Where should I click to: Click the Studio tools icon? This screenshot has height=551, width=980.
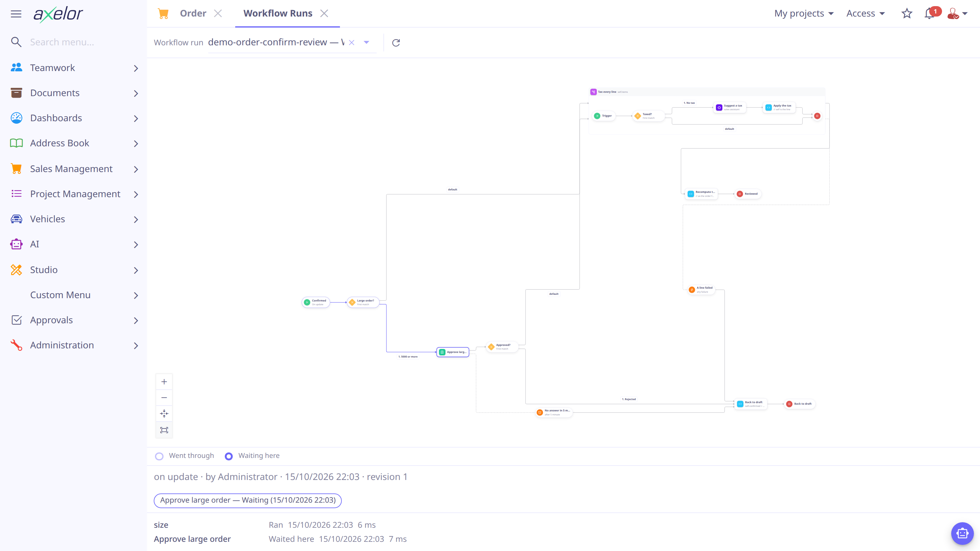[16, 270]
